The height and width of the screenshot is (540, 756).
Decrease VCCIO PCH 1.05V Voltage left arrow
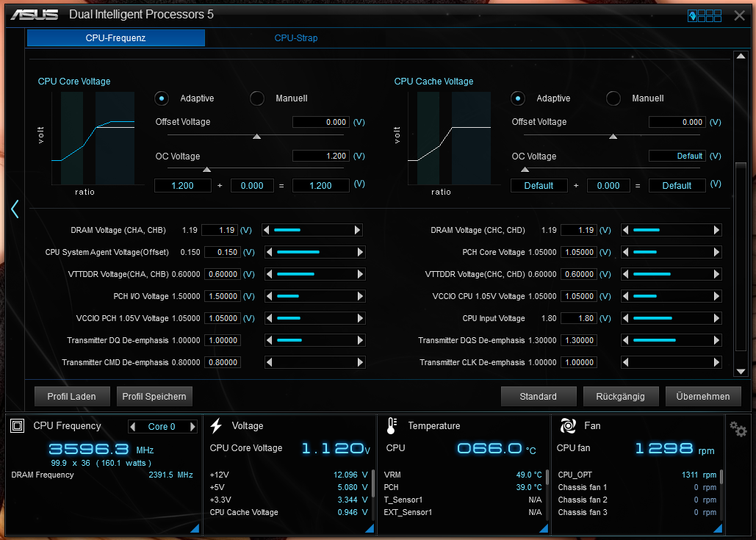coord(269,318)
